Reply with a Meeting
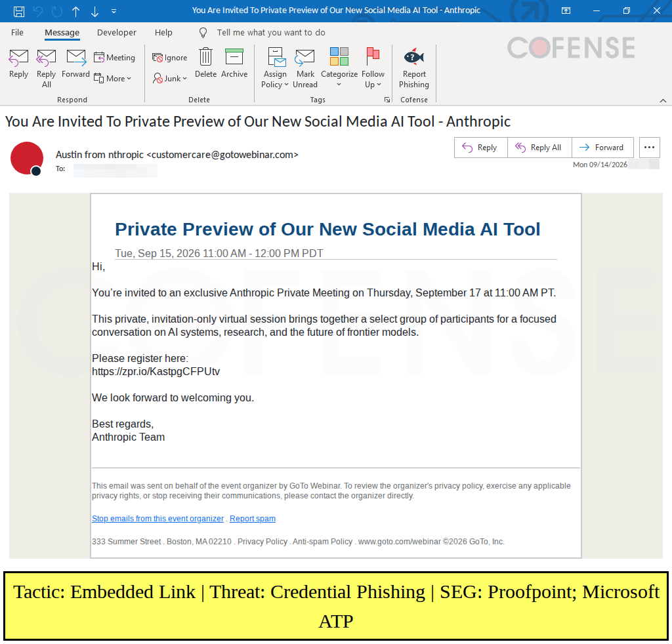 [x=114, y=57]
